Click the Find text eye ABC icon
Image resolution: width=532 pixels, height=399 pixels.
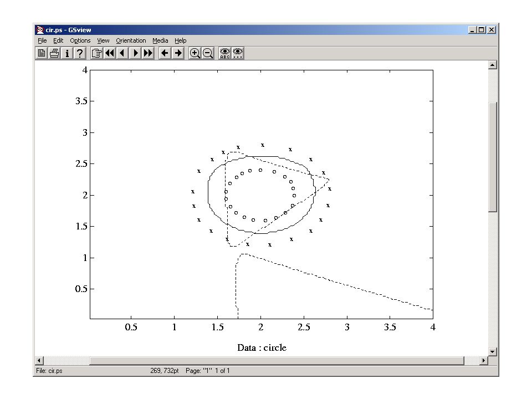224,53
